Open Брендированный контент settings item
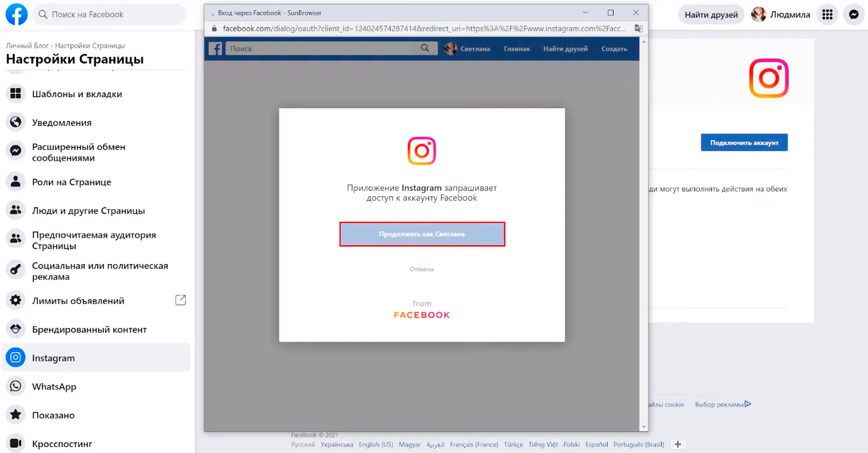Screen dimensions: 868x453 coord(96,329)
